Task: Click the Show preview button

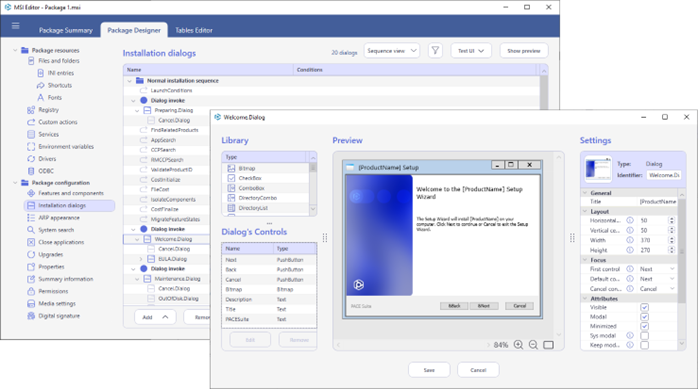Action: click(524, 51)
